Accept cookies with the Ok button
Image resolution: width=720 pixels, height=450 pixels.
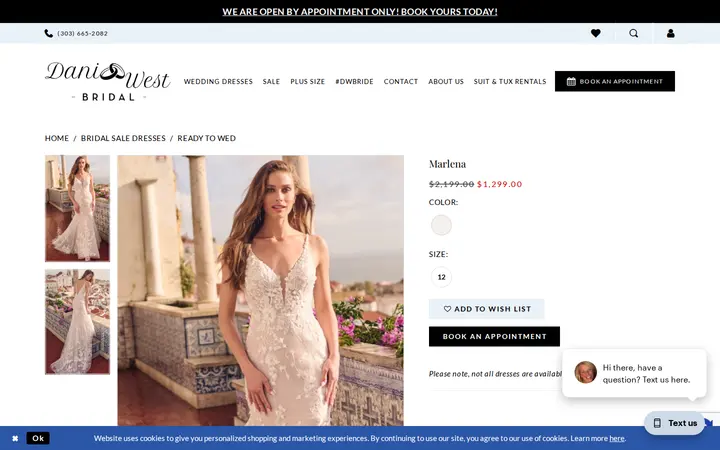38,439
